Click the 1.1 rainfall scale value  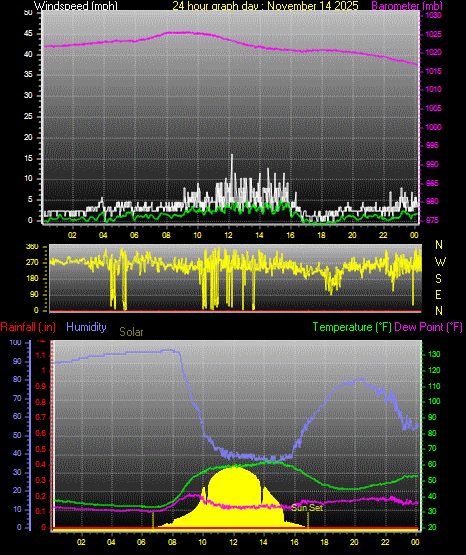(41, 355)
